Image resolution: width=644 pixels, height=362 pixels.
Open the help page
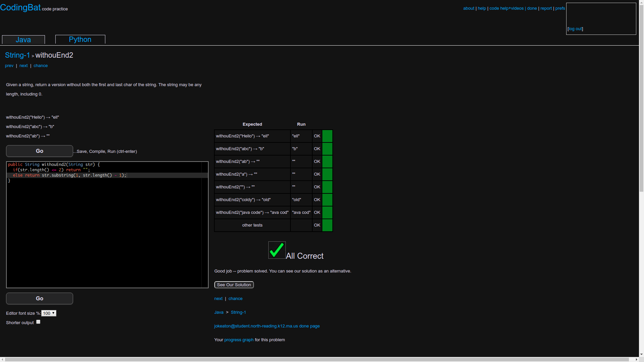[x=482, y=8]
